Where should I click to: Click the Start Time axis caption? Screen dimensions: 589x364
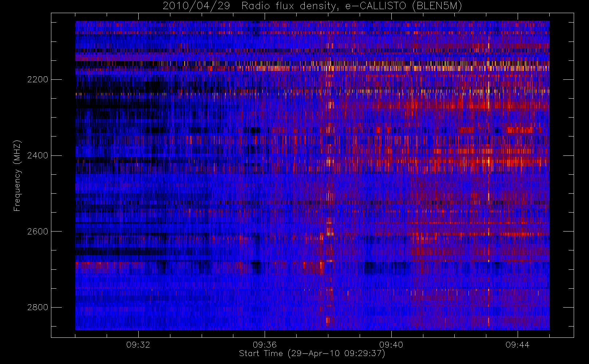312,353
